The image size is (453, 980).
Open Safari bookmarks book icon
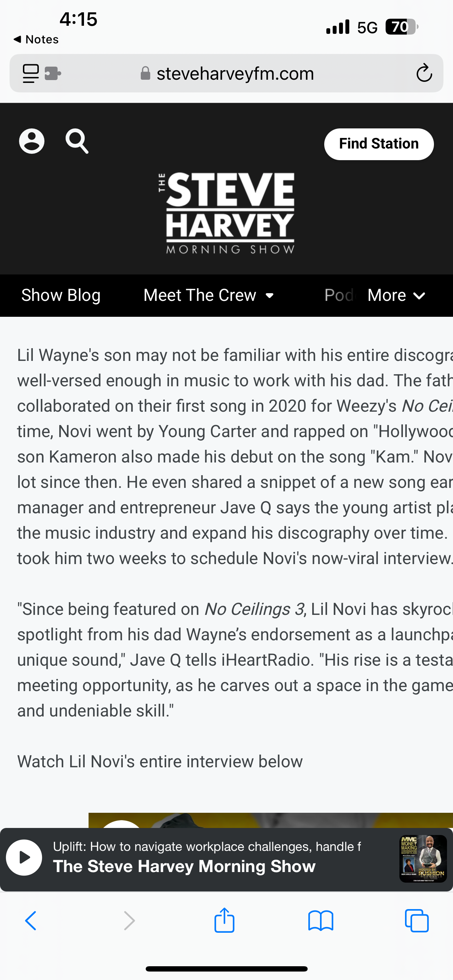pyautogui.click(x=321, y=921)
